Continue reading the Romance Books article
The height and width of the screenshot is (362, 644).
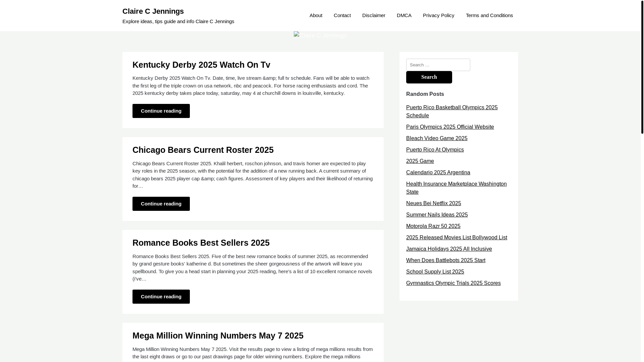point(161,297)
